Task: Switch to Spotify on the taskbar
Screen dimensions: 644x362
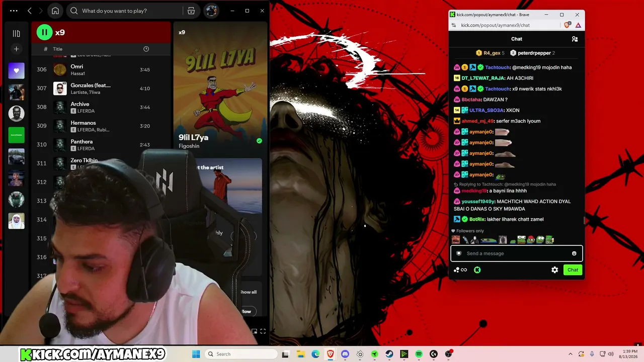Action: pos(419,354)
